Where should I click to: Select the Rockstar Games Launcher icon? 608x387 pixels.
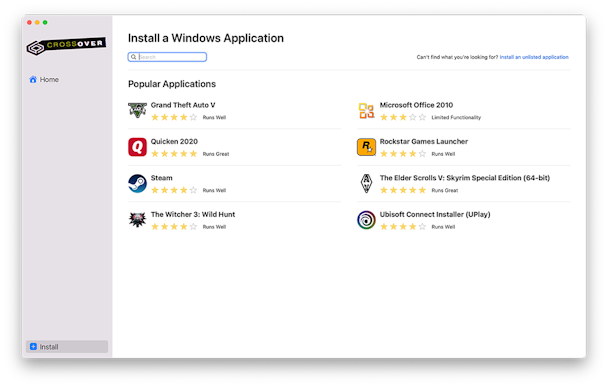tap(366, 147)
